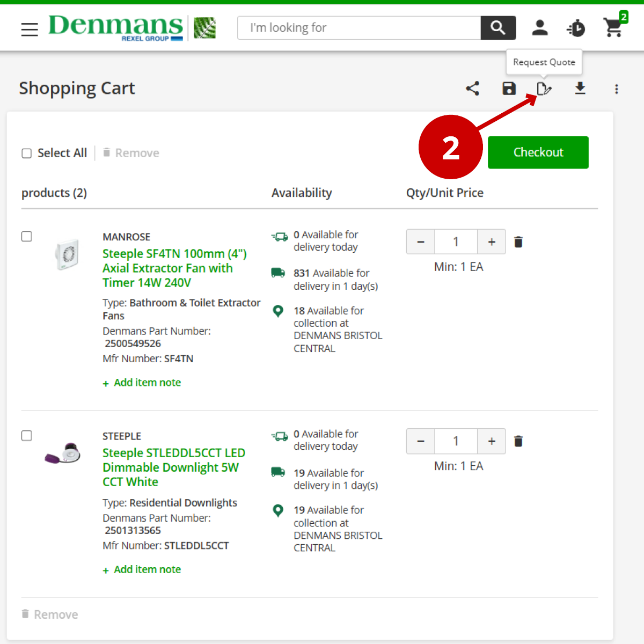
Task: Click the "I'm looking for" search field
Action: (359, 28)
